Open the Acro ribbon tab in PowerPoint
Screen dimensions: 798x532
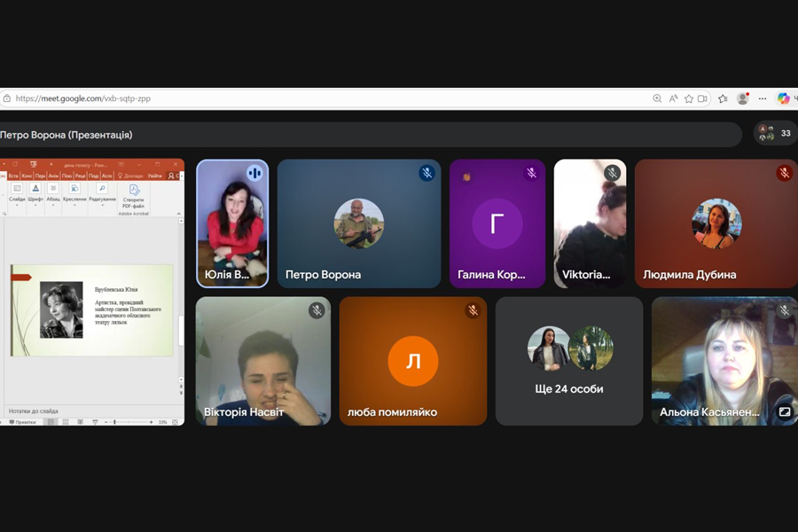click(107, 176)
